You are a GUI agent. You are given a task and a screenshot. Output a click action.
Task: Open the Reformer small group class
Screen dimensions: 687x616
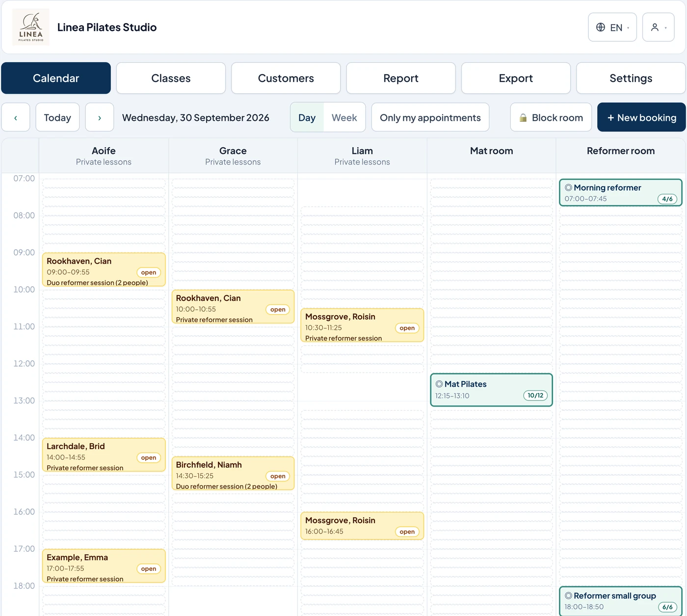tap(621, 601)
